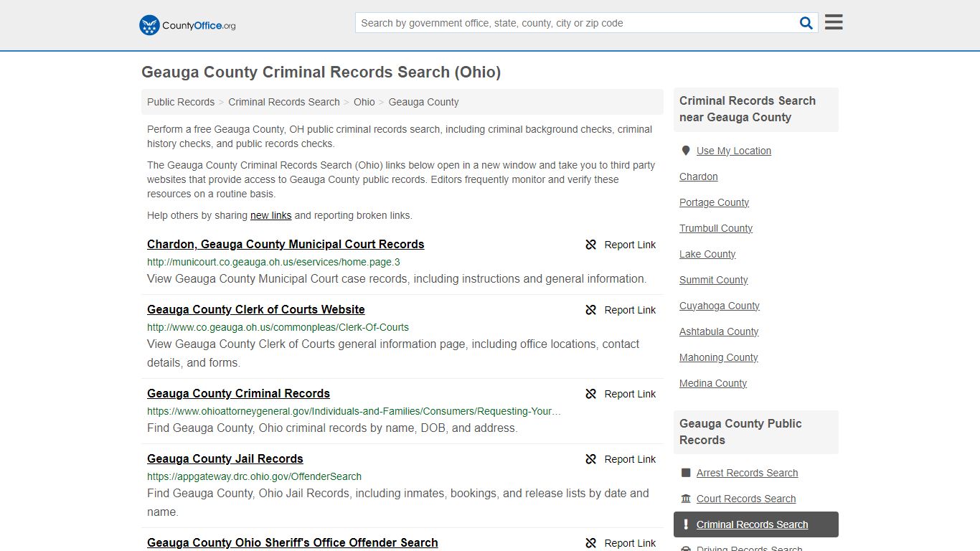Image resolution: width=980 pixels, height=551 pixels.
Task: Open Criminal Records Search breadcrumb
Action: pos(284,102)
